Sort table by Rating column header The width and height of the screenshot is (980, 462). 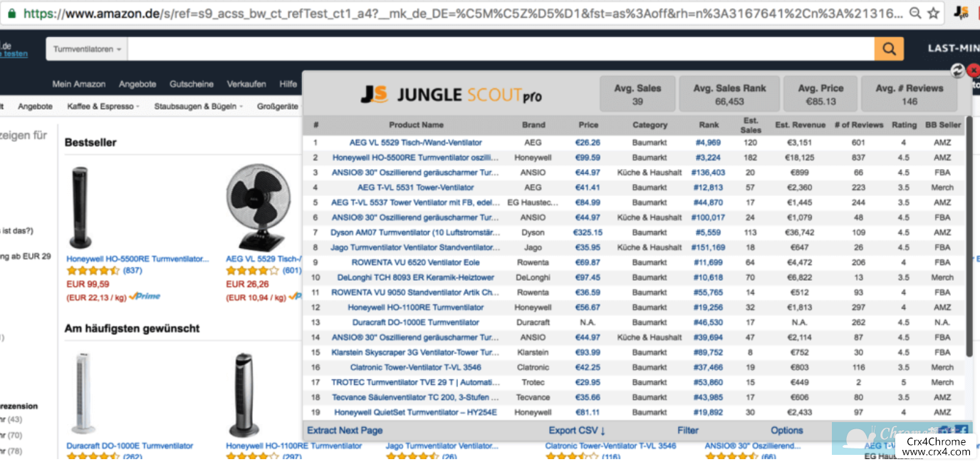[904, 125]
